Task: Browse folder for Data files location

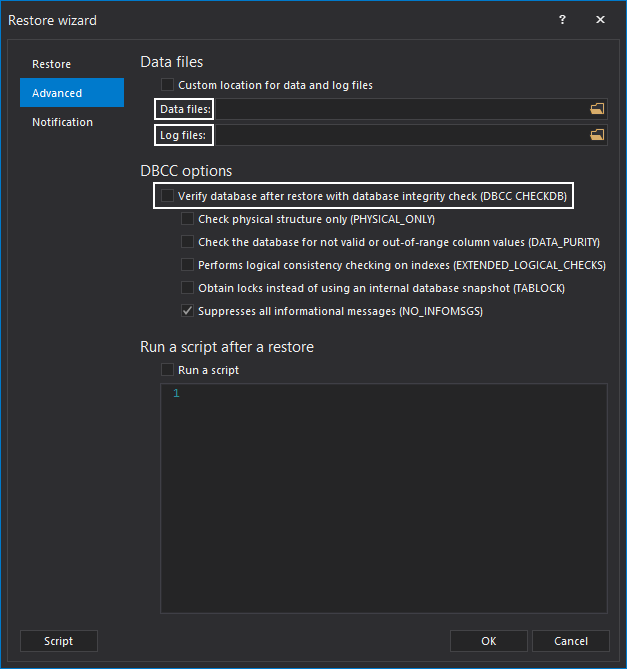Action: coord(597,109)
